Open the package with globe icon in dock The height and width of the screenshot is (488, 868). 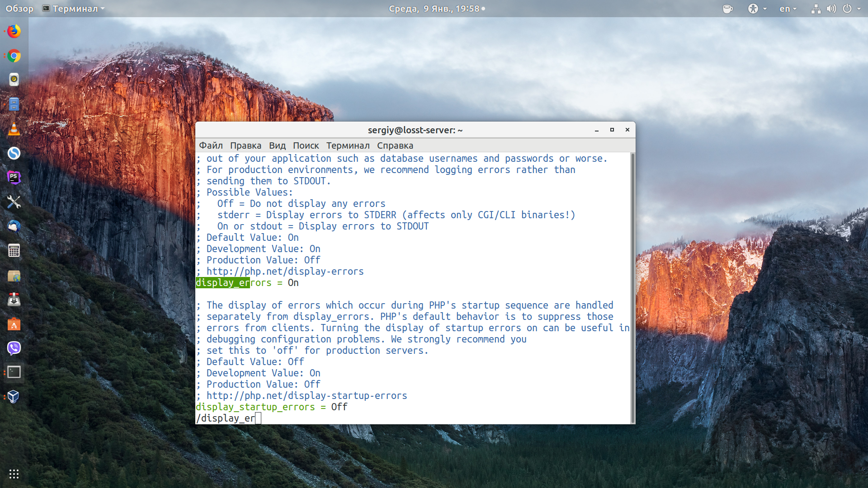pos(14,276)
